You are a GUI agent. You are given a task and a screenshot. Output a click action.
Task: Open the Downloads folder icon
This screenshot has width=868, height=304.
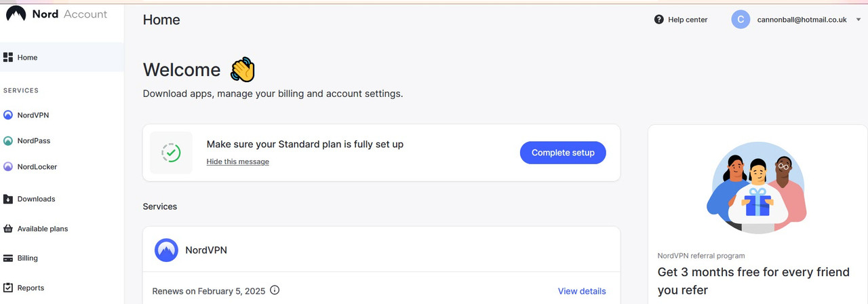tap(8, 199)
